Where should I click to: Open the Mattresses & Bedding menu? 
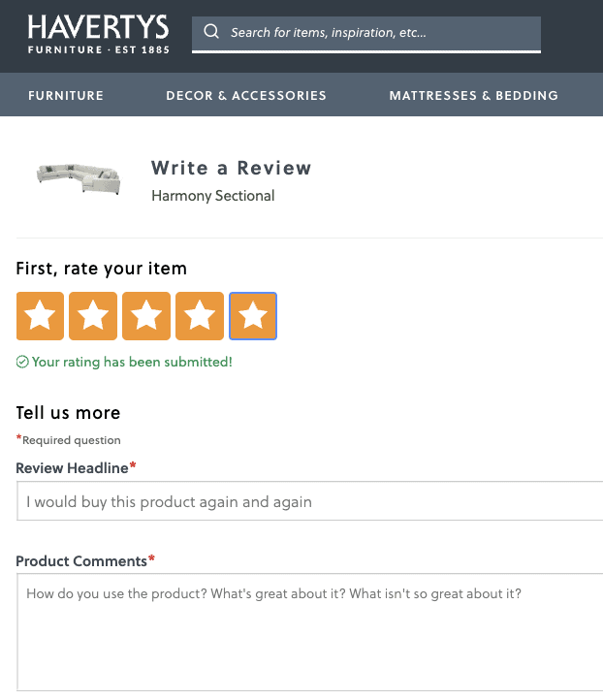(x=473, y=95)
